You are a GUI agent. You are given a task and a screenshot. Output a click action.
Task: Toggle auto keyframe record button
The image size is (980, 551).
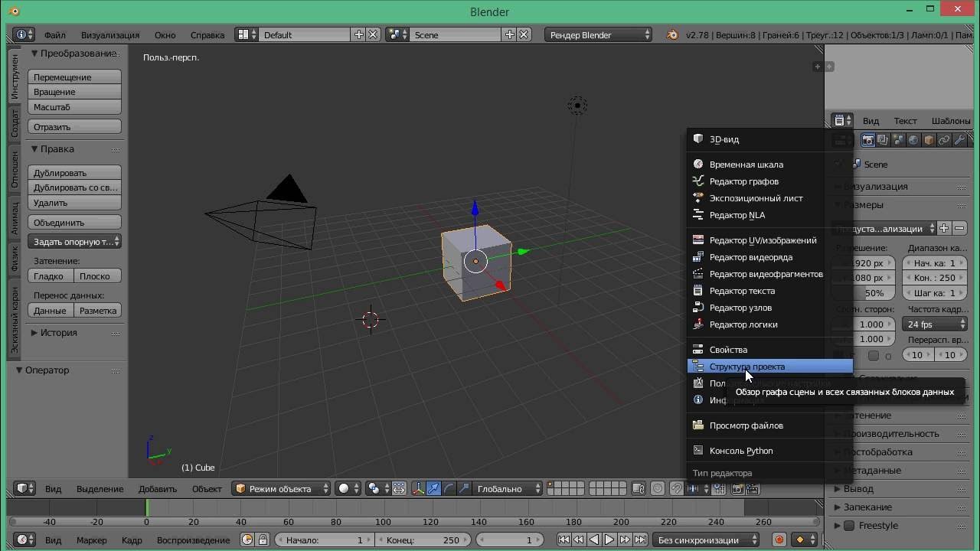click(779, 540)
